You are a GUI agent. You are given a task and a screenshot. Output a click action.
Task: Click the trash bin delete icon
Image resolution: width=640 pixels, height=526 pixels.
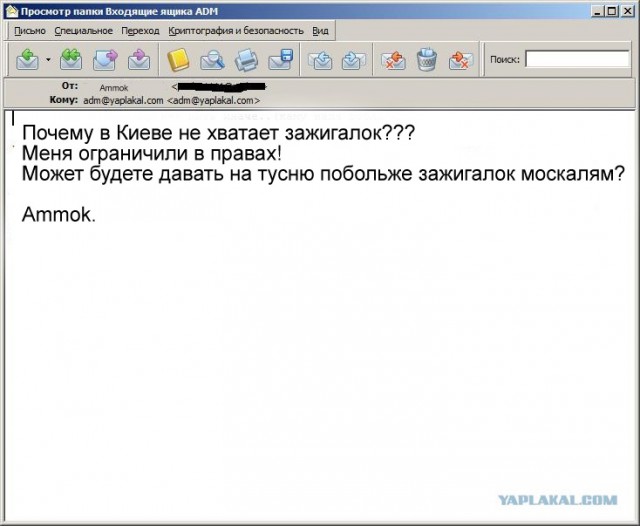tap(427, 60)
